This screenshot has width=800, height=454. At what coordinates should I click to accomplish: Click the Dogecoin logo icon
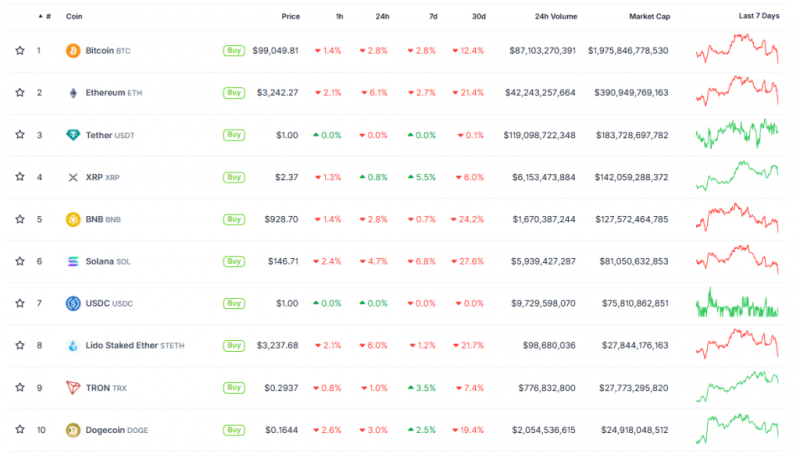73,430
